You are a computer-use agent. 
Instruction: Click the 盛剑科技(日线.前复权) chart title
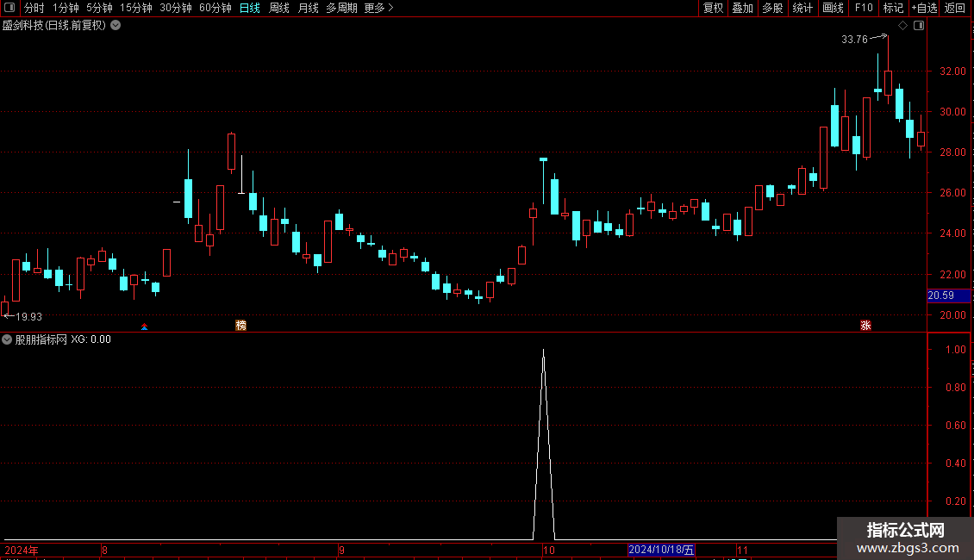[54, 26]
